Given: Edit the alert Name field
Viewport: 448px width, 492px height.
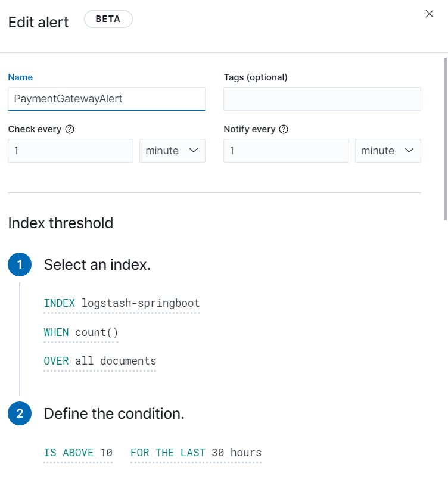Looking at the screenshot, I should [107, 99].
